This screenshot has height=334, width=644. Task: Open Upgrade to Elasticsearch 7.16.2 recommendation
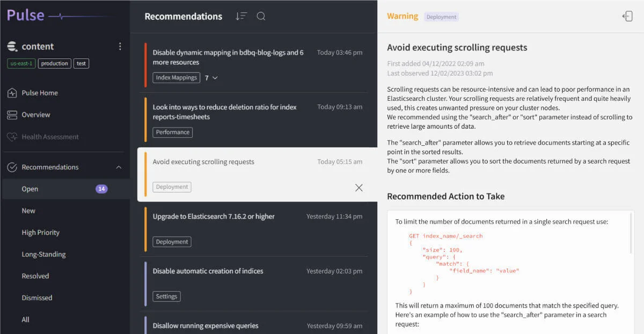(x=214, y=217)
